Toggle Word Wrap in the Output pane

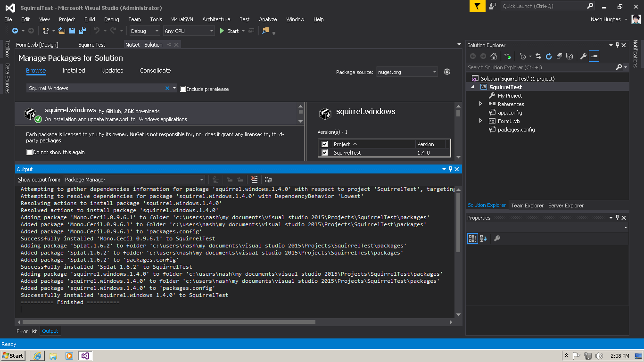coord(268,180)
